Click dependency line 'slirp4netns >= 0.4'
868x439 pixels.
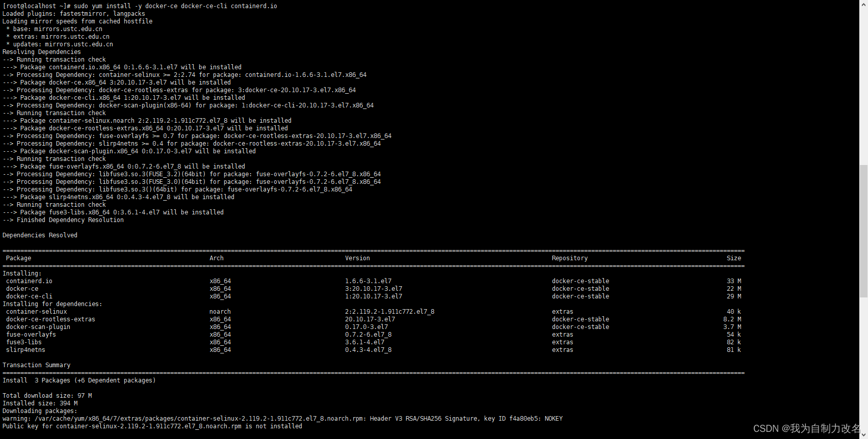tap(192, 144)
